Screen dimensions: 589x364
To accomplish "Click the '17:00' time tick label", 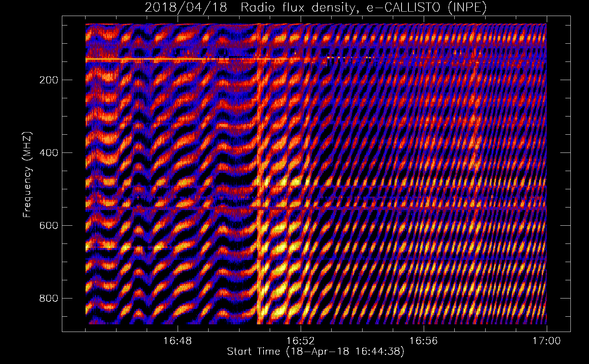I will 546,341.
